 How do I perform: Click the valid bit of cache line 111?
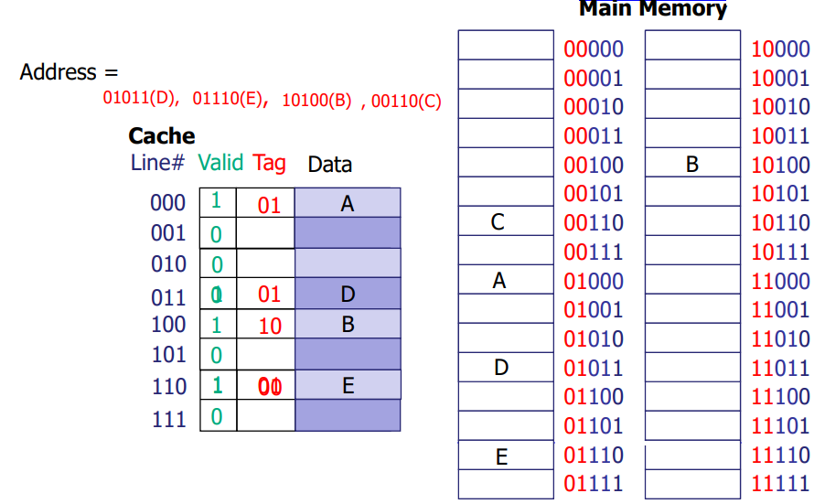[218, 415]
